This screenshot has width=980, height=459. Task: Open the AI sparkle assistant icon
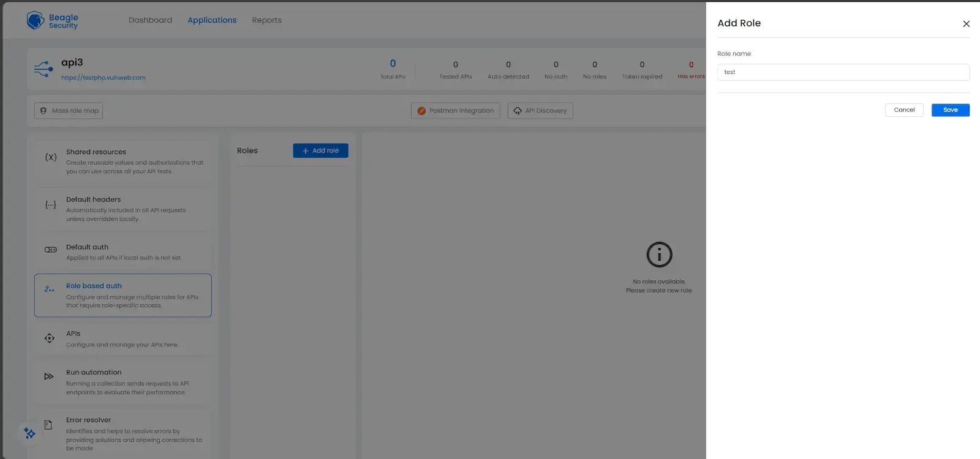point(29,433)
